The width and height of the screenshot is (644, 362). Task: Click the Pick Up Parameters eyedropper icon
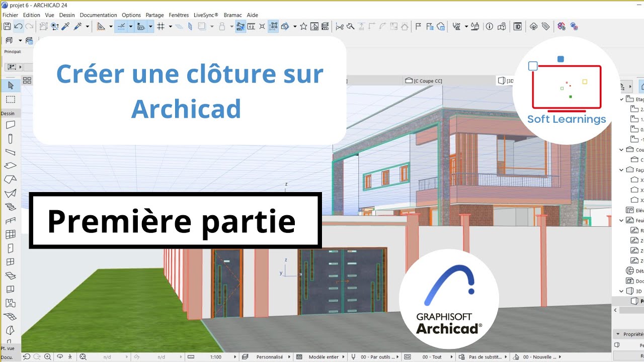pyautogui.click(x=66, y=26)
